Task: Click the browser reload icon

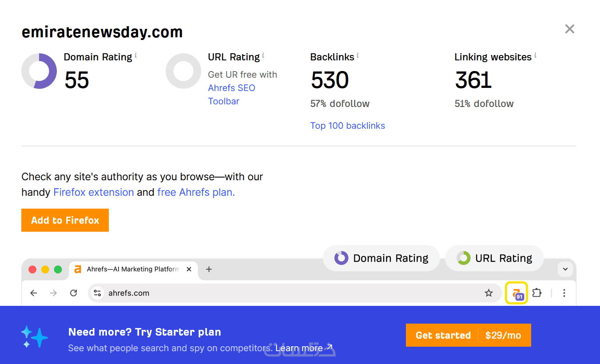Action: (x=74, y=293)
